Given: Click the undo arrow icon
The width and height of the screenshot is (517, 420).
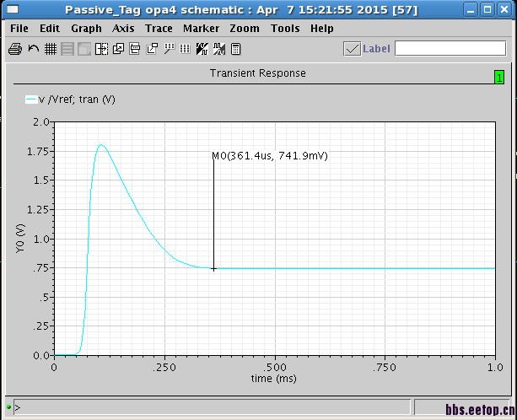Looking at the screenshot, I should point(33,49).
